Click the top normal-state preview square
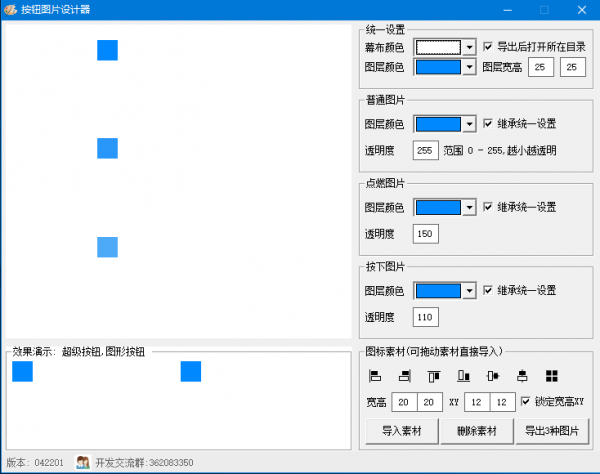 click(108, 50)
